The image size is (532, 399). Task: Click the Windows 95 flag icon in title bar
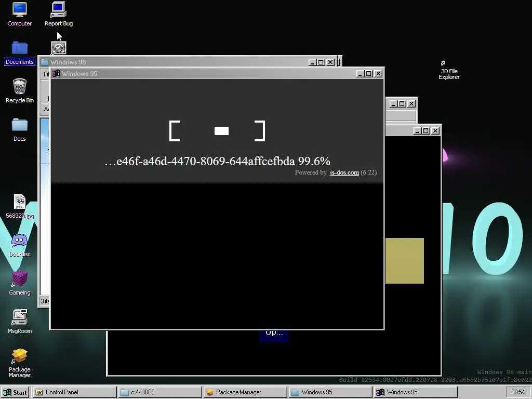(56, 73)
